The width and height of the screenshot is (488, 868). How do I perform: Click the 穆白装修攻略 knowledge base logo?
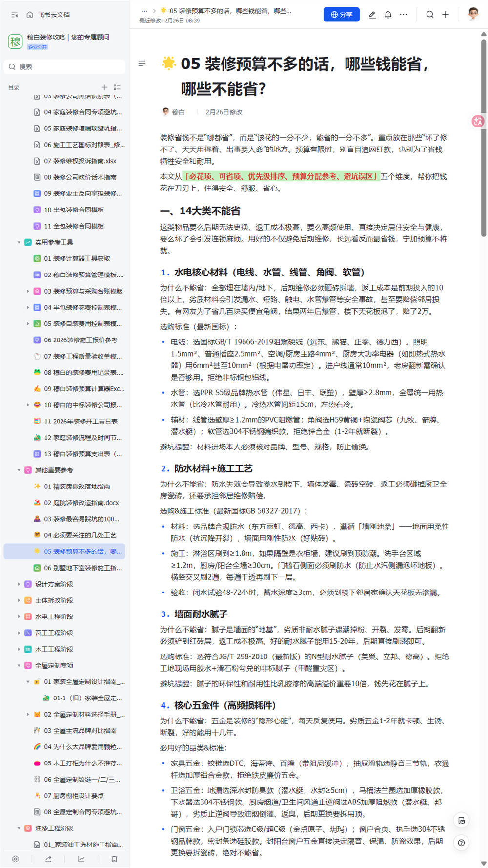15,42
